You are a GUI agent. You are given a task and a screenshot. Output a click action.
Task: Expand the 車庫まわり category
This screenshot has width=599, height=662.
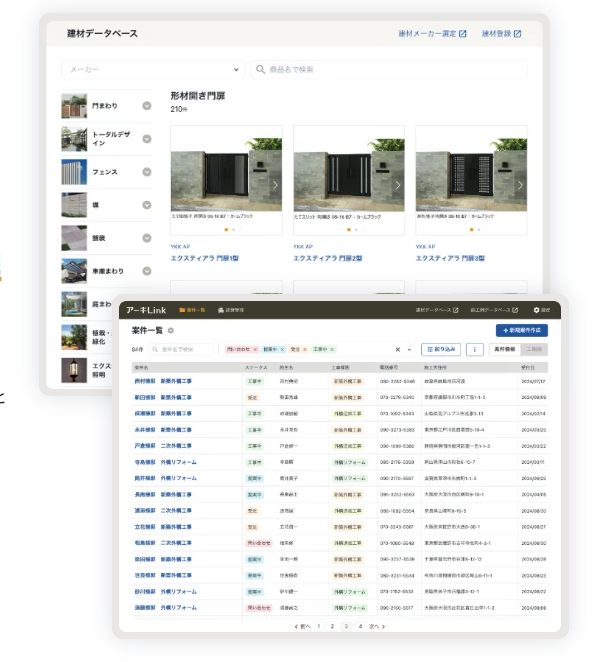tap(146, 271)
